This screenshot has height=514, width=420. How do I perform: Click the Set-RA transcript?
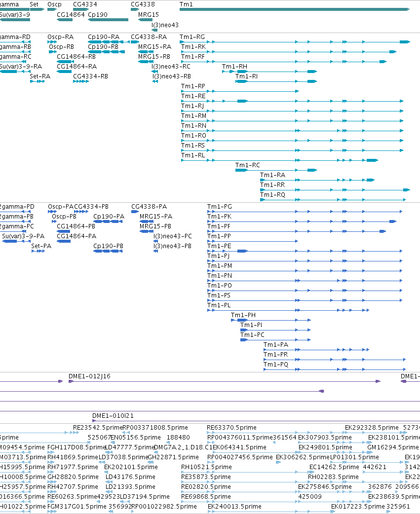[x=38, y=81]
